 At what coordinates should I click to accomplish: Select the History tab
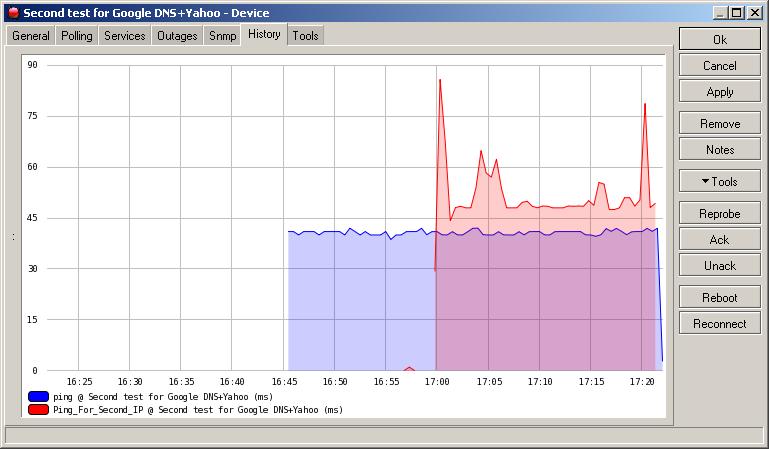coord(264,34)
